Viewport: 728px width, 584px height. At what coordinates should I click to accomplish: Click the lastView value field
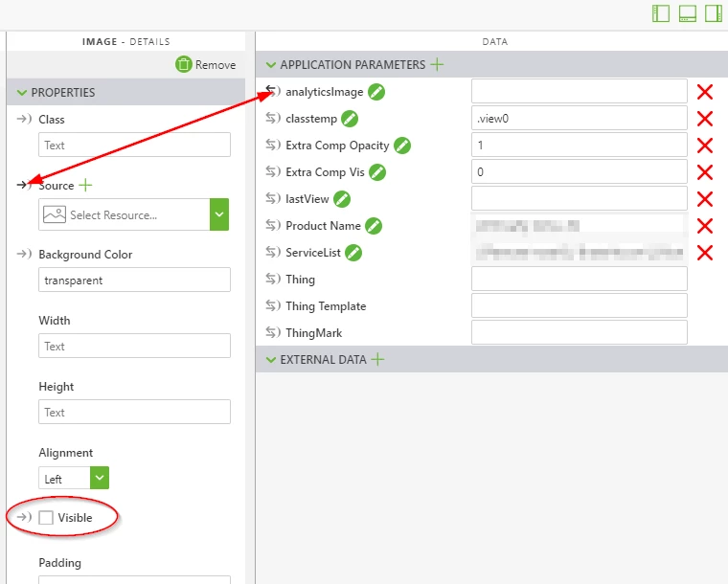pyautogui.click(x=580, y=198)
